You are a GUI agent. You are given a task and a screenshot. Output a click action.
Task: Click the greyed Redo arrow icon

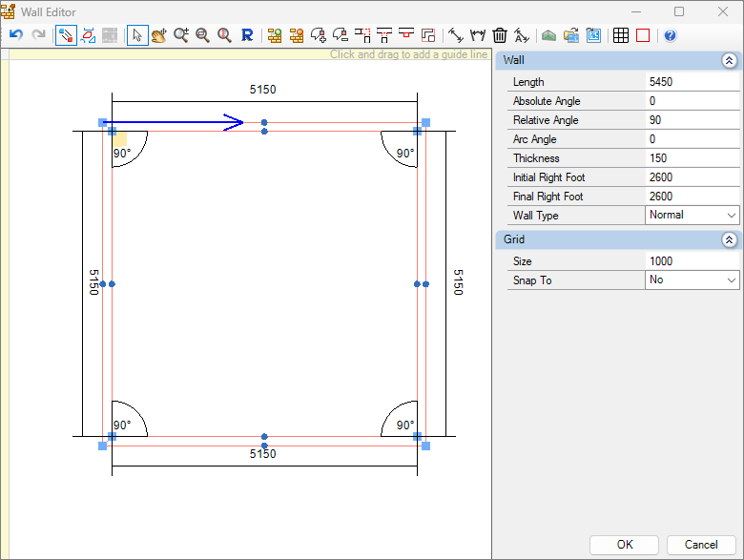38,35
